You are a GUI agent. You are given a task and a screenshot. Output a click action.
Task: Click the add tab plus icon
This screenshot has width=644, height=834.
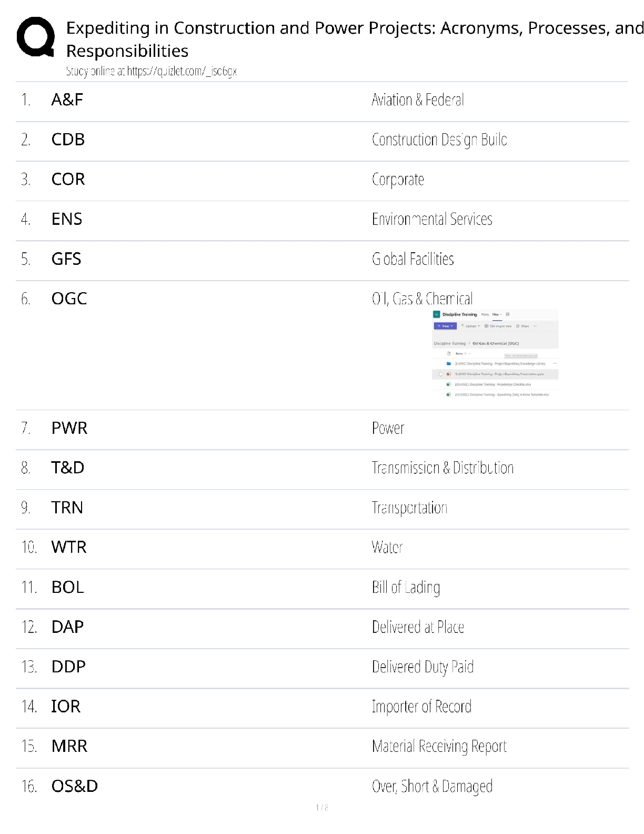[507, 314]
